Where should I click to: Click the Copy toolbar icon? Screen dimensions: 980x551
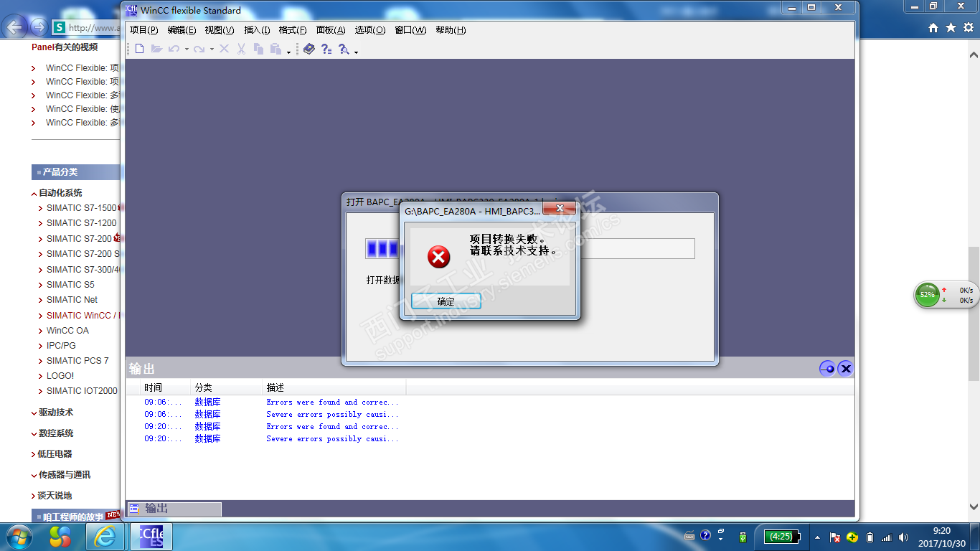pyautogui.click(x=258, y=49)
